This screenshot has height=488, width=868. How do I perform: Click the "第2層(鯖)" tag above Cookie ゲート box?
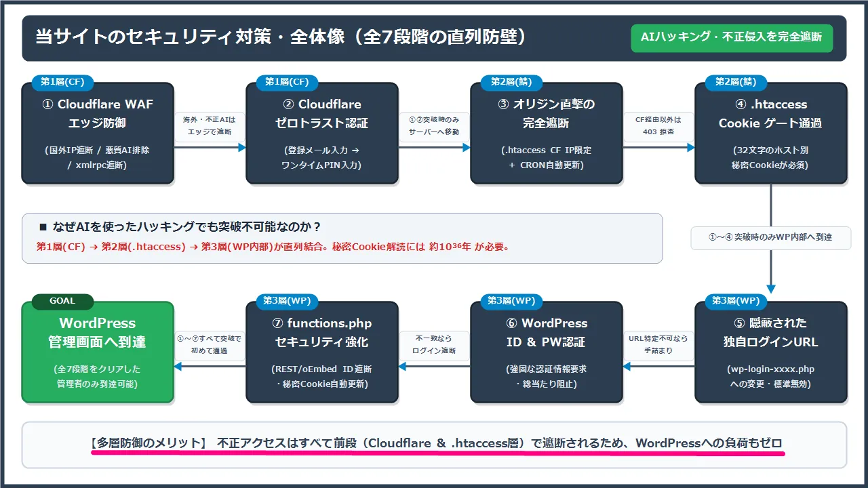click(x=736, y=82)
